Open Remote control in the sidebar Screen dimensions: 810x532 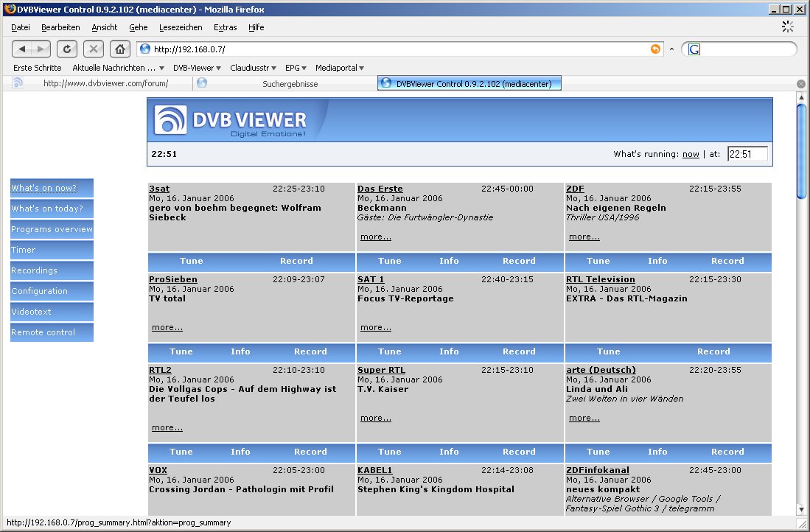pos(52,332)
